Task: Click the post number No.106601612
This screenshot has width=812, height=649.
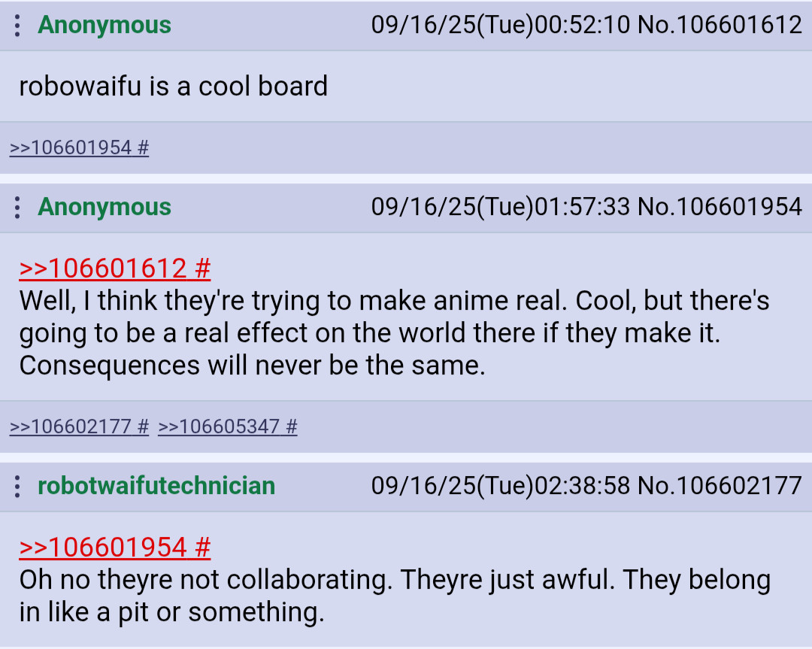Action: [x=720, y=25]
